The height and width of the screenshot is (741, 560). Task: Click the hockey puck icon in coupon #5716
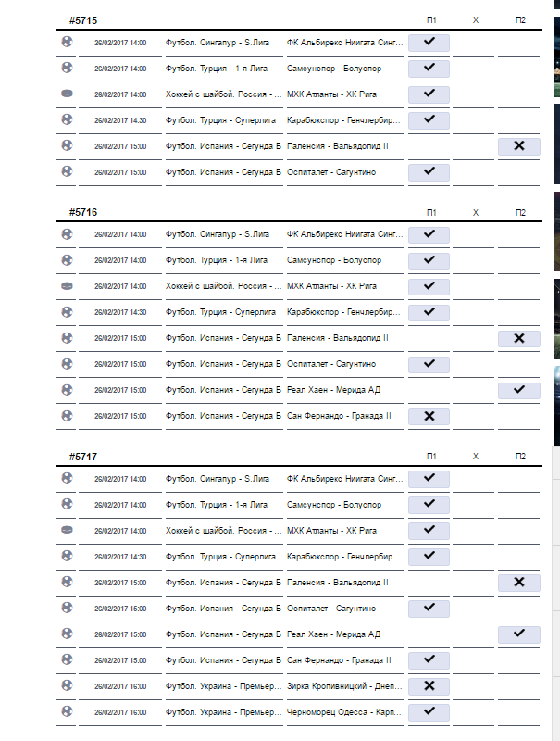[x=67, y=285]
